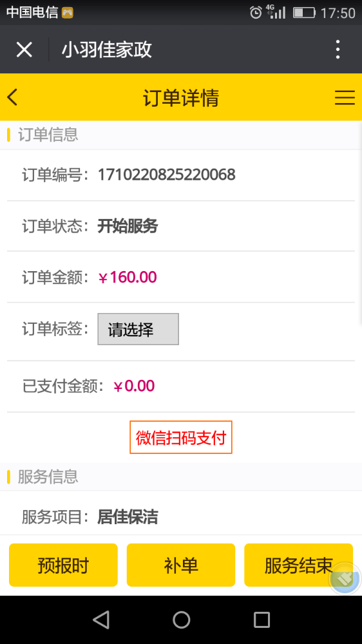The image size is (362, 644).
Task: Tap the alarm clock status icon
Action: [x=256, y=13]
